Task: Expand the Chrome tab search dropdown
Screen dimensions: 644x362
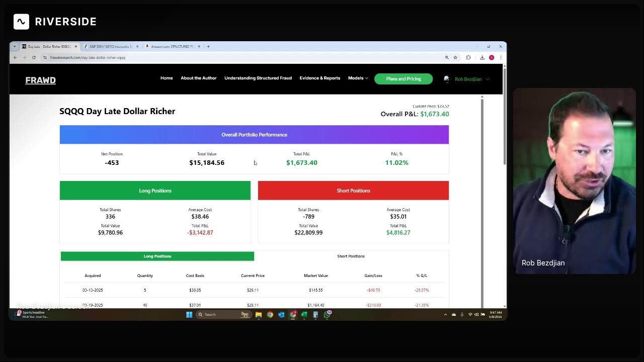Action: (x=15, y=46)
